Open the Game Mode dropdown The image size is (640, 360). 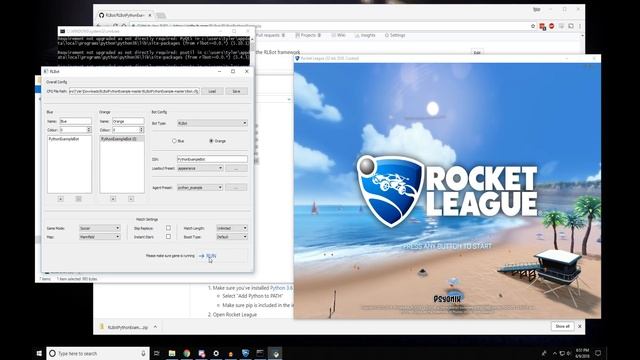(100, 228)
